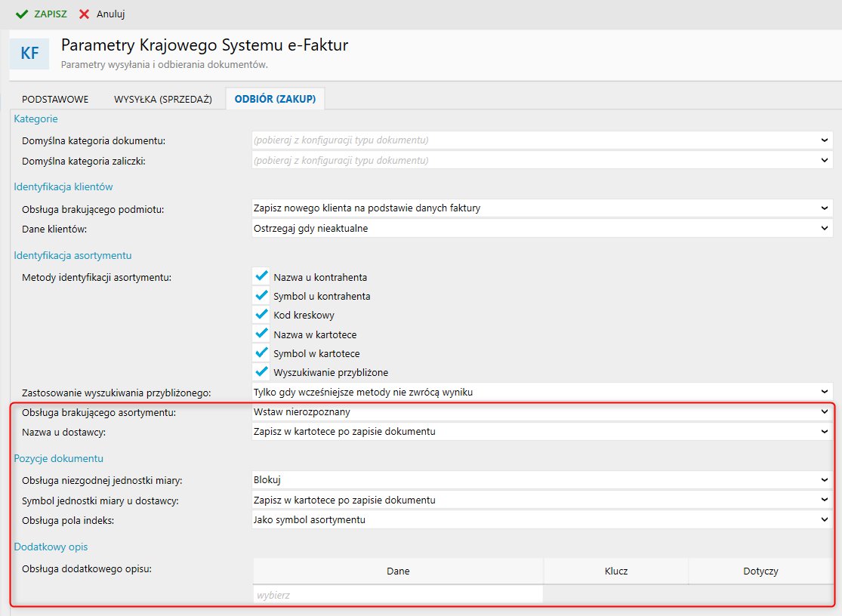Click the Klucz column header
Viewport: 842px width, 616px height.
pyautogui.click(x=615, y=571)
